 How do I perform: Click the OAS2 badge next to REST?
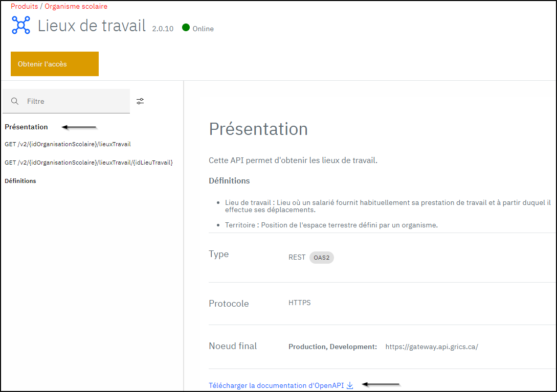pyautogui.click(x=321, y=258)
